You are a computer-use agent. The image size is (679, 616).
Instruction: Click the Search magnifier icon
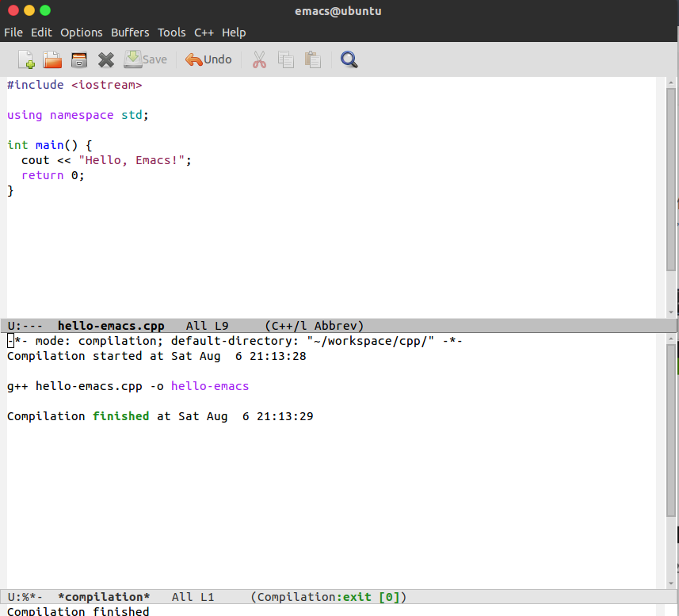349,59
